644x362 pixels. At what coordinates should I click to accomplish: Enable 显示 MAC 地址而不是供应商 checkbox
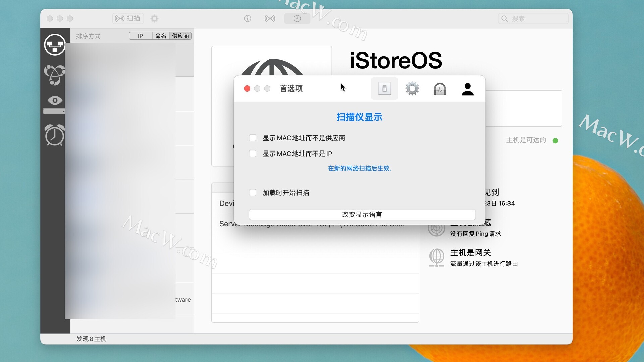click(253, 138)
